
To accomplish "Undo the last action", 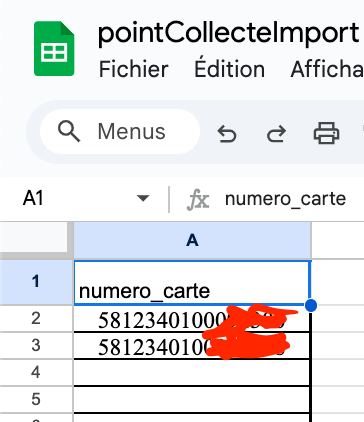I will [227, 133].
